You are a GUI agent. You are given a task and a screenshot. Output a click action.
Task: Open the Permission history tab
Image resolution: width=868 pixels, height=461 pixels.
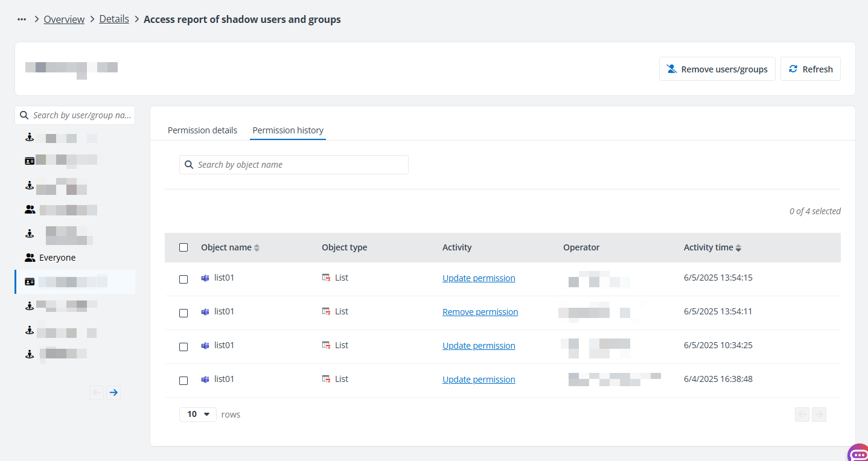[288, 130]
